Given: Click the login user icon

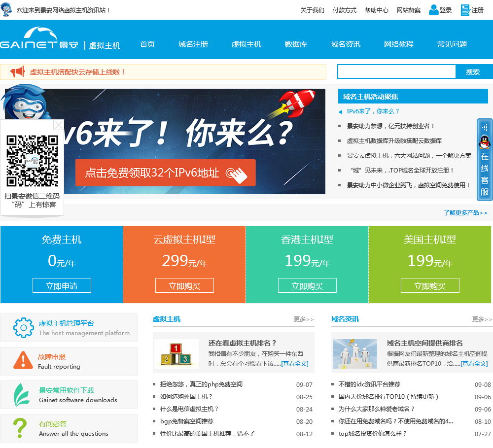Looking at the screenshot, I should click(x=433, y=10).
